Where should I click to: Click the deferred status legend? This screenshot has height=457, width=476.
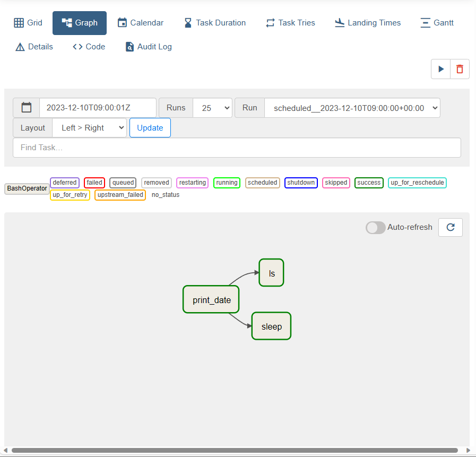(65, 183)
